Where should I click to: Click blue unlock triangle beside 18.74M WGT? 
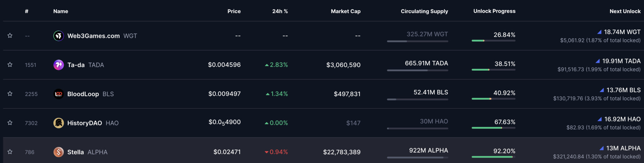[599, 32]
